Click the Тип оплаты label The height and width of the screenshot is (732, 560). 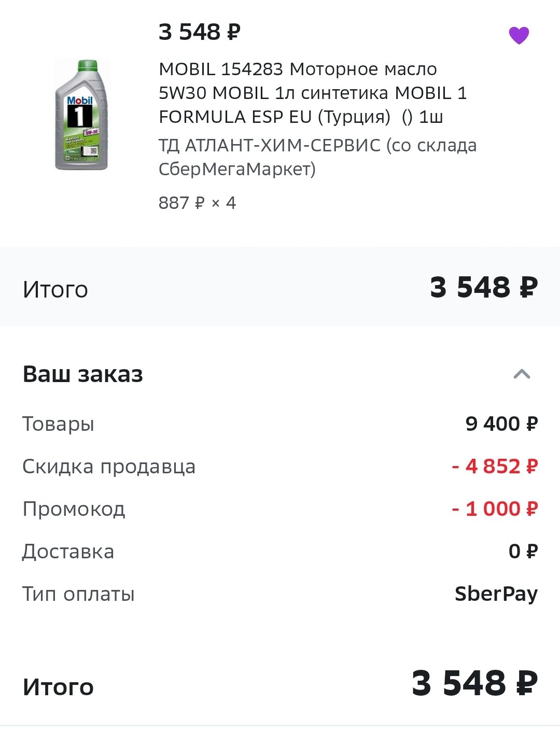[x=78, y=594]
